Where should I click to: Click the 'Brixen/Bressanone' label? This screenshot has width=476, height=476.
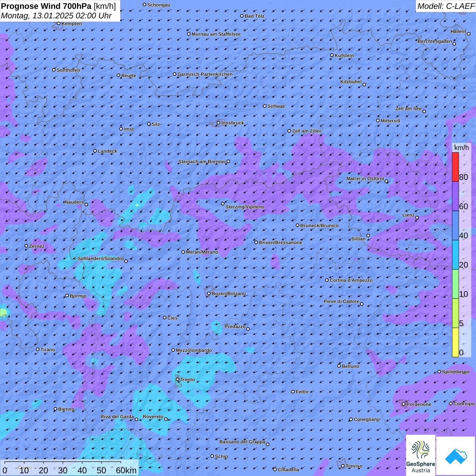click(x=280, y=242)
